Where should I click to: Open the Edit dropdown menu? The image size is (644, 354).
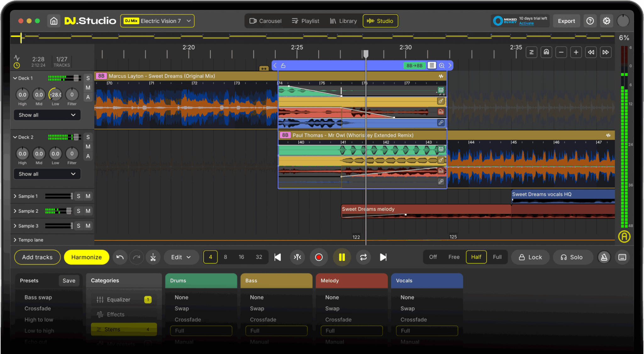pyautogui.click(x=181, y=257)
